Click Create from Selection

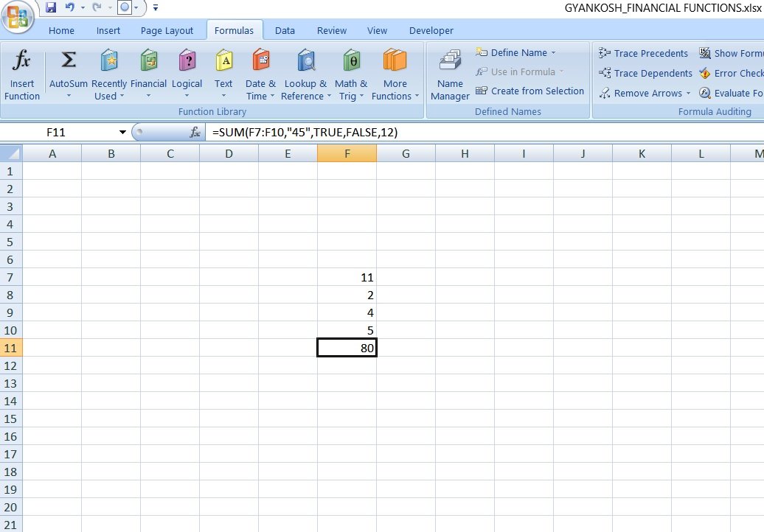point(530,91)
